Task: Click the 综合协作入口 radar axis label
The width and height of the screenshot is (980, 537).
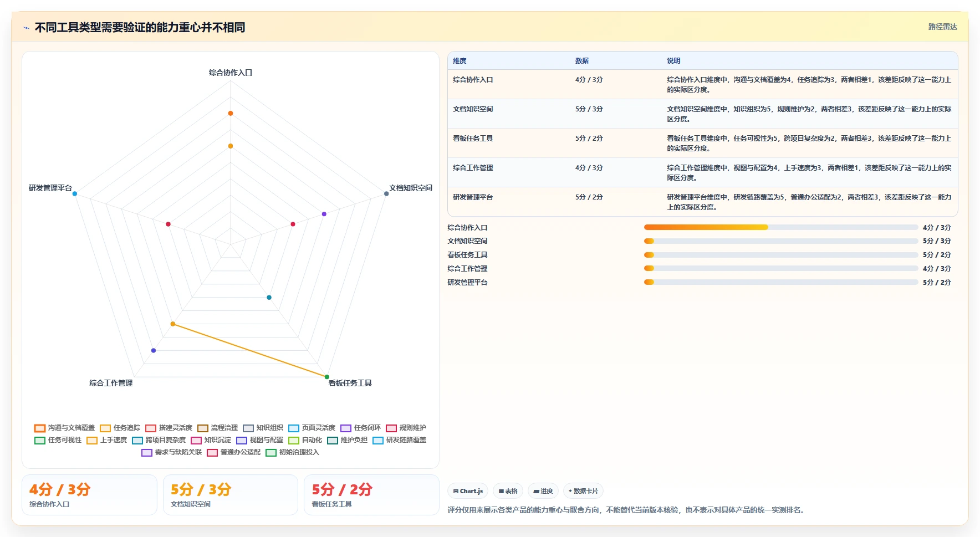Action: (231, 73)
